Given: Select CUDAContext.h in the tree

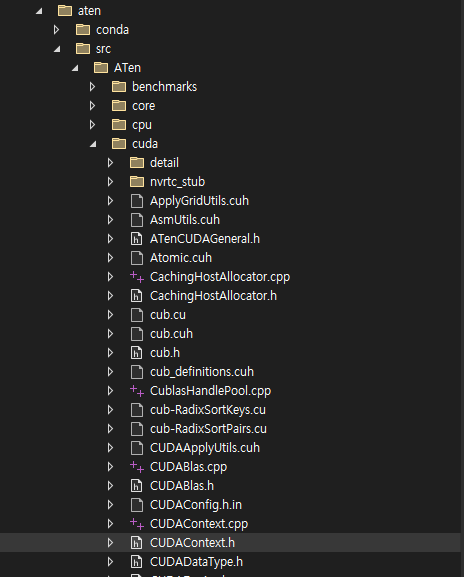Looking at the screenshot, I should [192, 543].
